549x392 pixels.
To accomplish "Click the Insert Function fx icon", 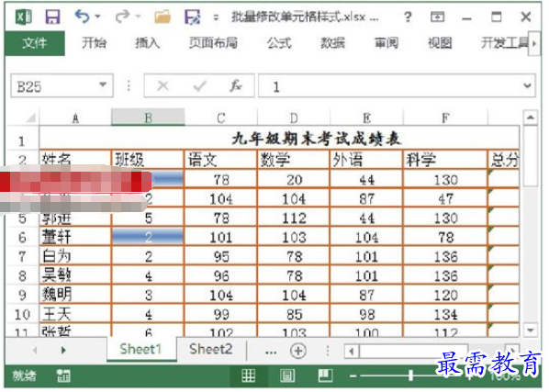I will click(236, 85).
